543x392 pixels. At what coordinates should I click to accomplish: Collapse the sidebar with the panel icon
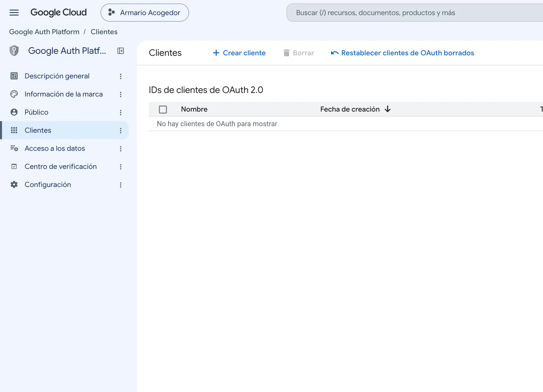coord(121,51)
